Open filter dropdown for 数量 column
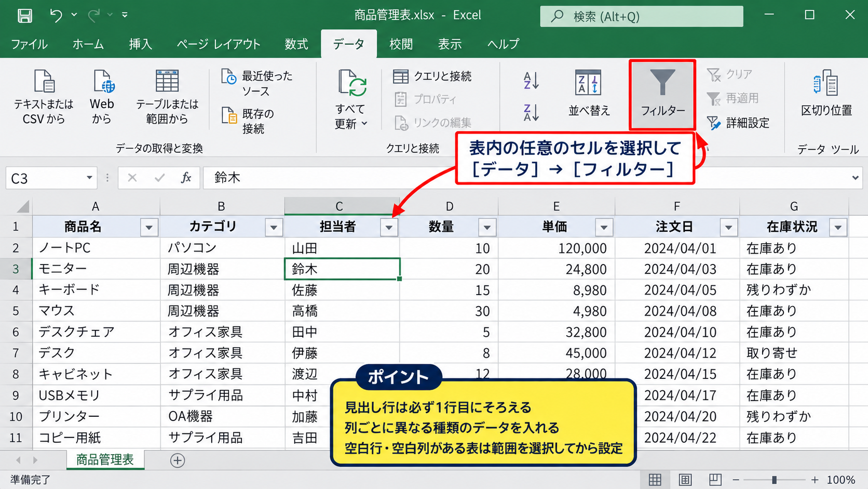The height and width of the screenshot is (489, 868). [x=487, y=227]
